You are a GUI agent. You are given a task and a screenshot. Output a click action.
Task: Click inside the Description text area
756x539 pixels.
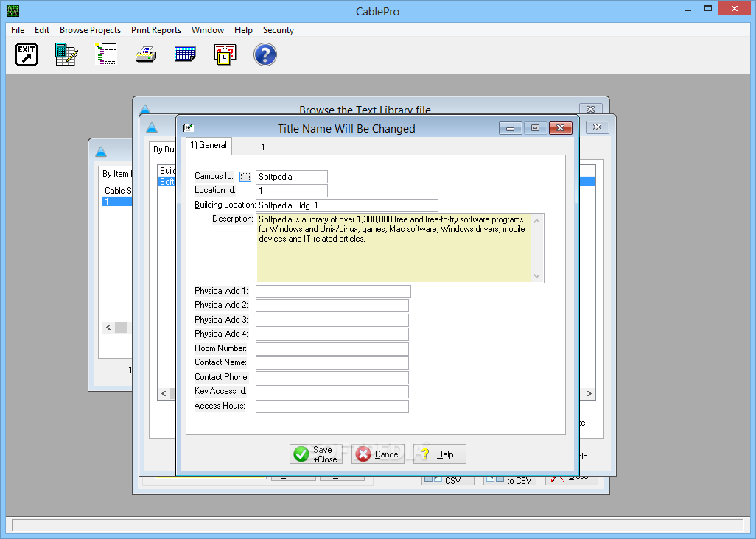(x=393, y=248)
